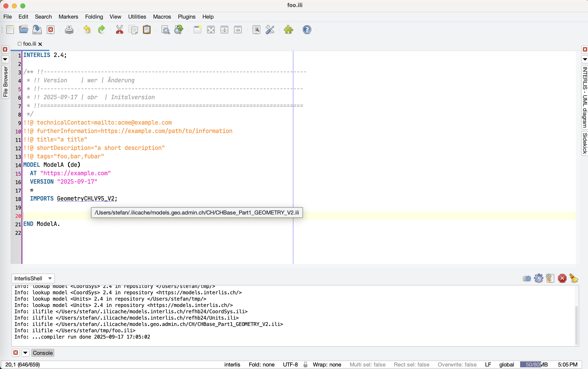The image size is (588, 369).
Task: Open the Macros menu
Action: point(162,17)
